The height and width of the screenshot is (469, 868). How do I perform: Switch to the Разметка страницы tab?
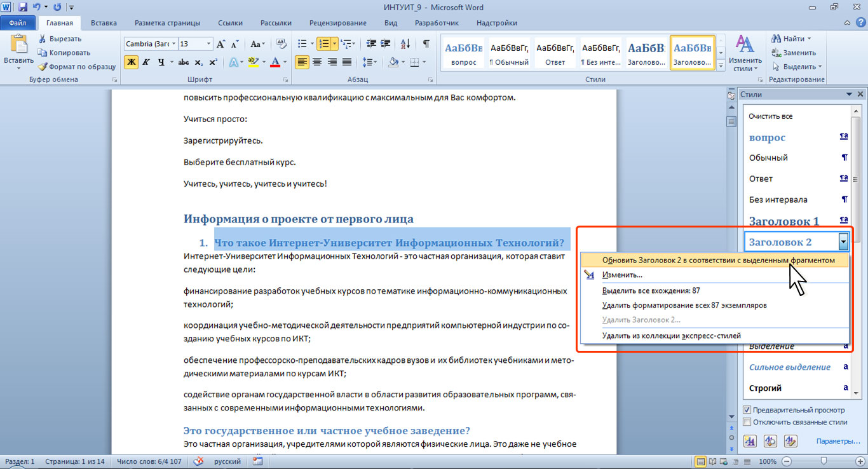pyautogui.click(x=166, y=23)
